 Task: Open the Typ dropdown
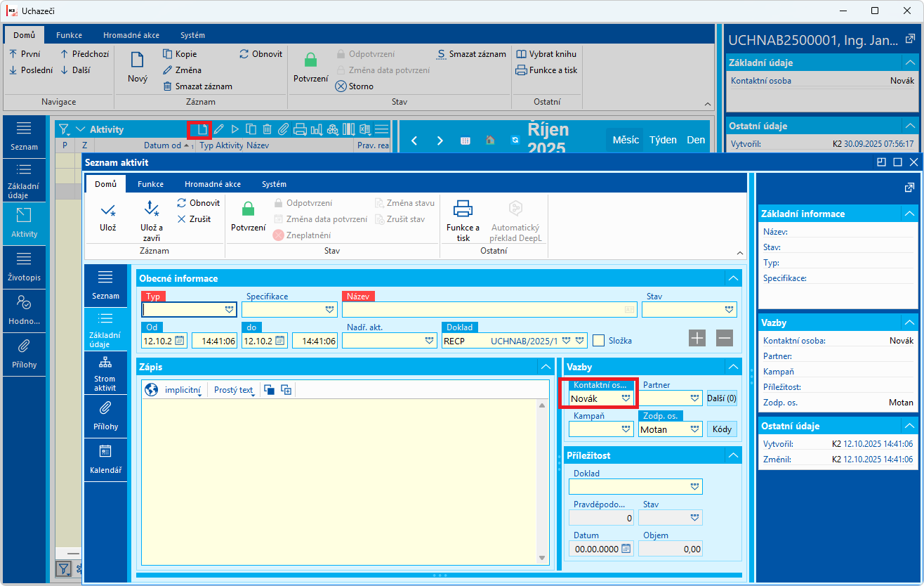230,309
